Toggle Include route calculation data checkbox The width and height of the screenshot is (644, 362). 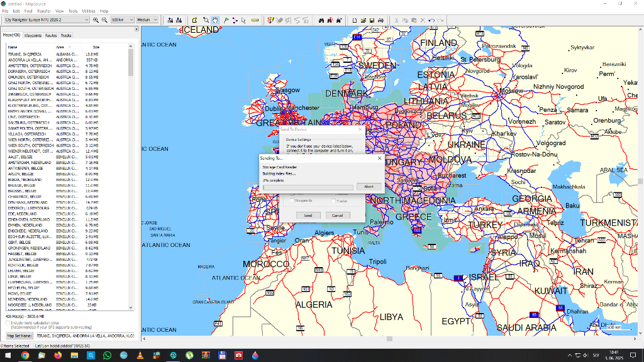[8, 323]
